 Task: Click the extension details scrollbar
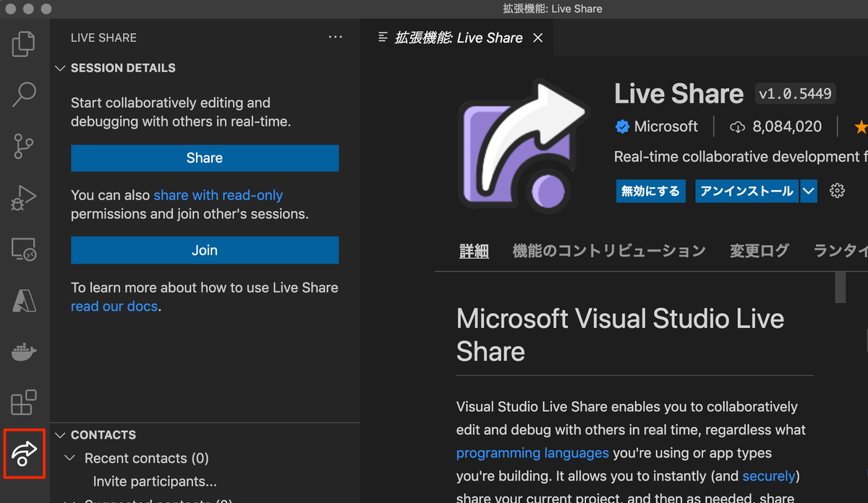841,288
